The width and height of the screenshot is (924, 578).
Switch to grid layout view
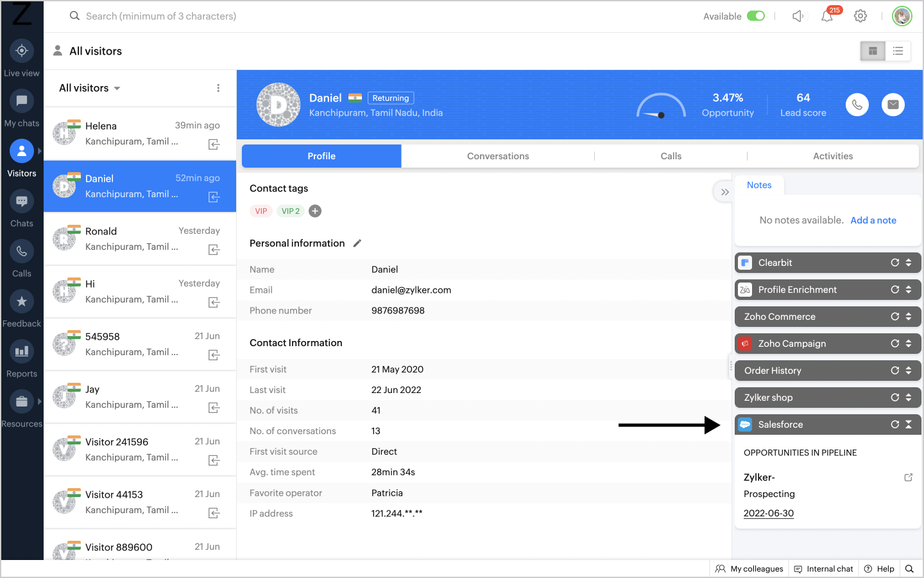(873, 51)
